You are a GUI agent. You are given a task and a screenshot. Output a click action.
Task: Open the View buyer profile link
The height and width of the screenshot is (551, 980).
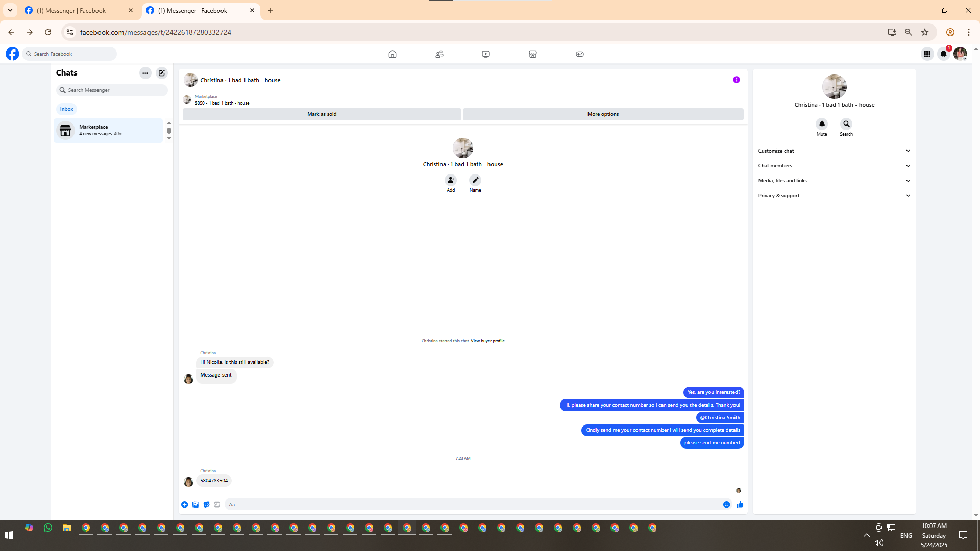487,341
